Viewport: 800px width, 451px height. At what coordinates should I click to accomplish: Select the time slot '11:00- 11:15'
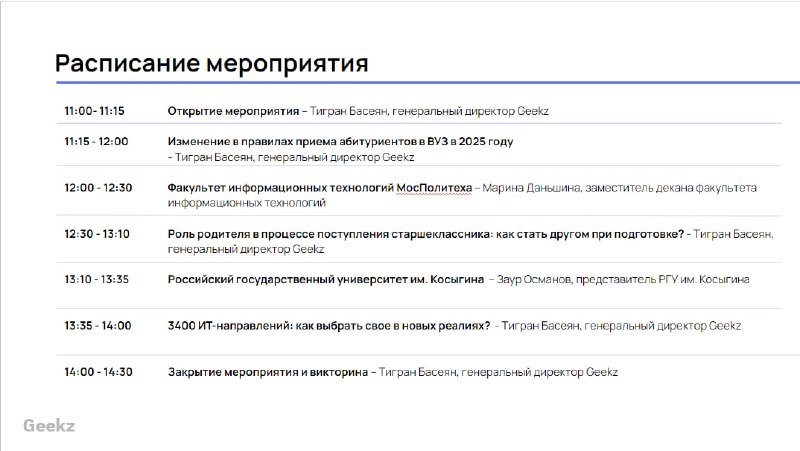coord(94,111)
